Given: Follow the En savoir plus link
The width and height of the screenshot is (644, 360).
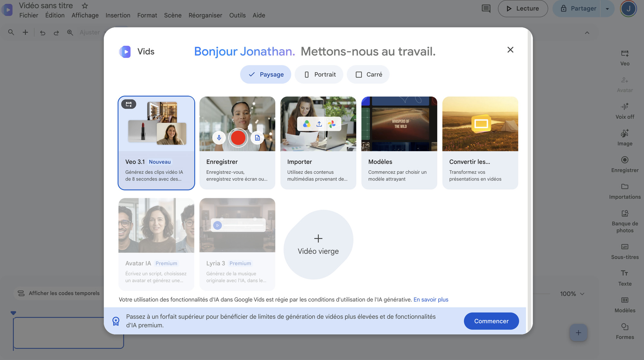Looking at the screenshot, I should 431,300.
